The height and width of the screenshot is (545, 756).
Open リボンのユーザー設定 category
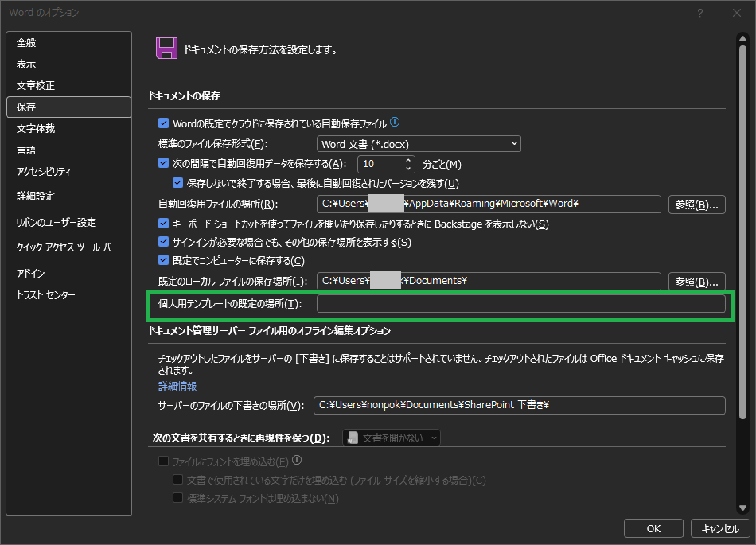[69, 222]
